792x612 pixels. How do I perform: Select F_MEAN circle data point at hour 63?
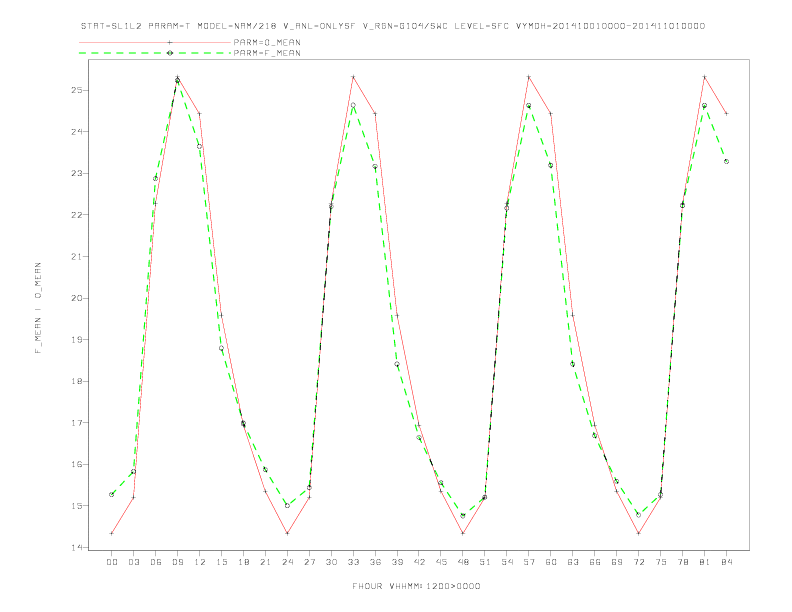click(573, 364)
